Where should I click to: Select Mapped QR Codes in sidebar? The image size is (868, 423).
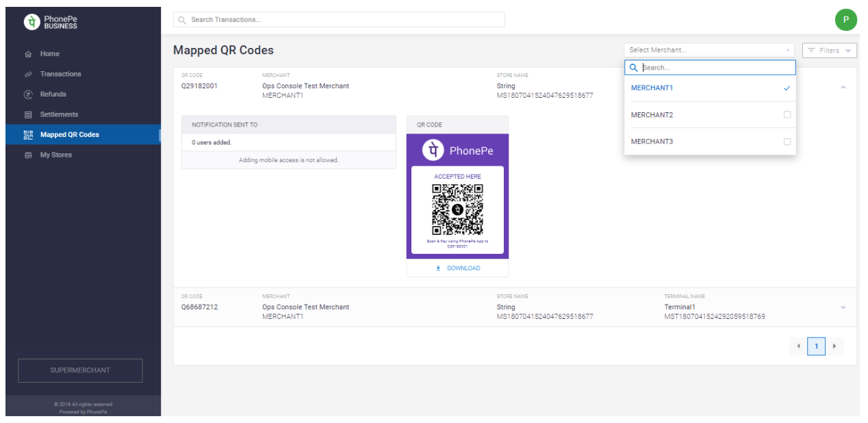pyautogui.click(x=84, y=135)
